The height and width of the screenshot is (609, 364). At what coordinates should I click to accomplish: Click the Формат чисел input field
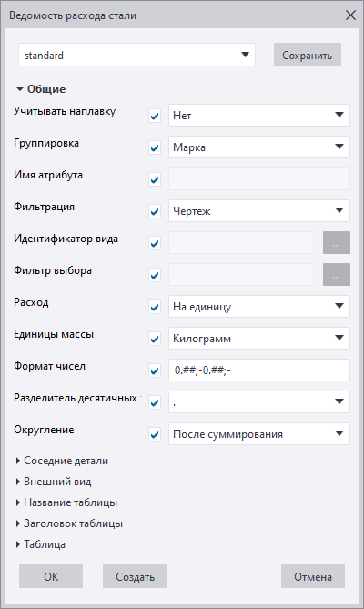(x=259, y=370)
